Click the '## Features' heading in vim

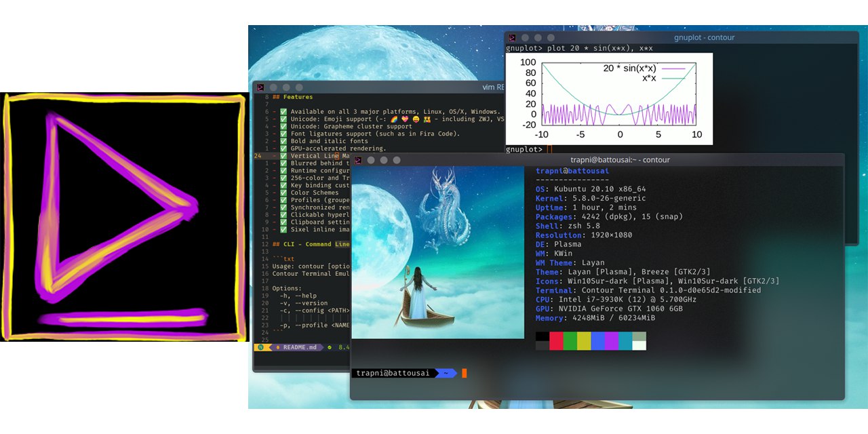tap(293, 97)
